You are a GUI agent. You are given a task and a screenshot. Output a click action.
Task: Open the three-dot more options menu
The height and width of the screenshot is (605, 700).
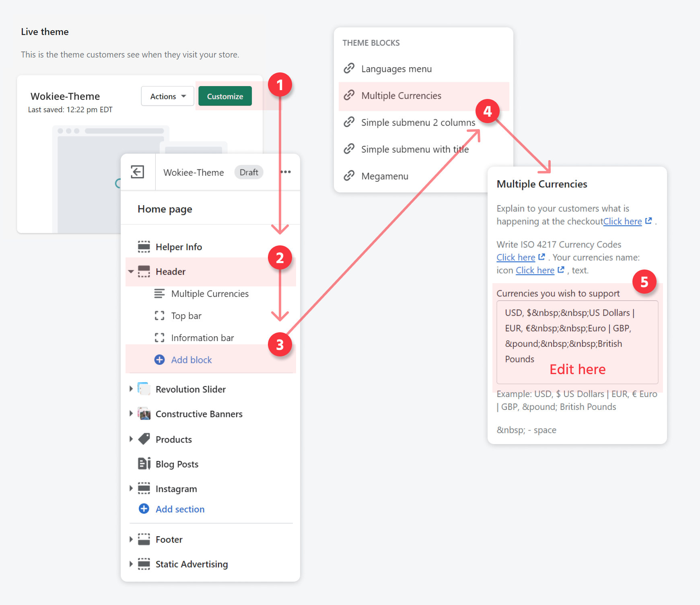[x=286, y=172]
